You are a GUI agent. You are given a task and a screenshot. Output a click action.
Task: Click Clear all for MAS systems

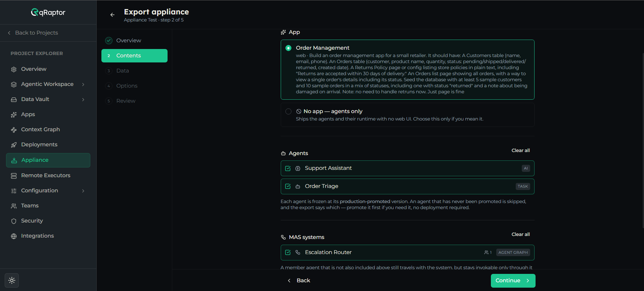pos(520,234)
